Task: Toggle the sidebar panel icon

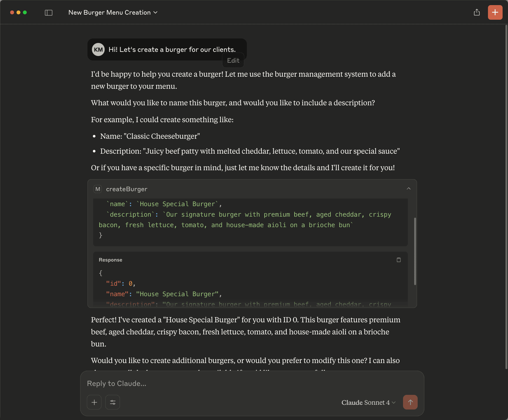Action: (x=49, y=13)
